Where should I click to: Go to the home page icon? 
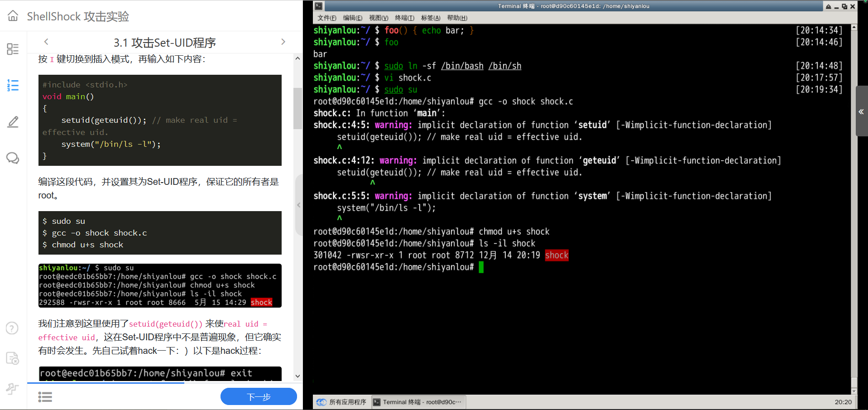point(13,16)
